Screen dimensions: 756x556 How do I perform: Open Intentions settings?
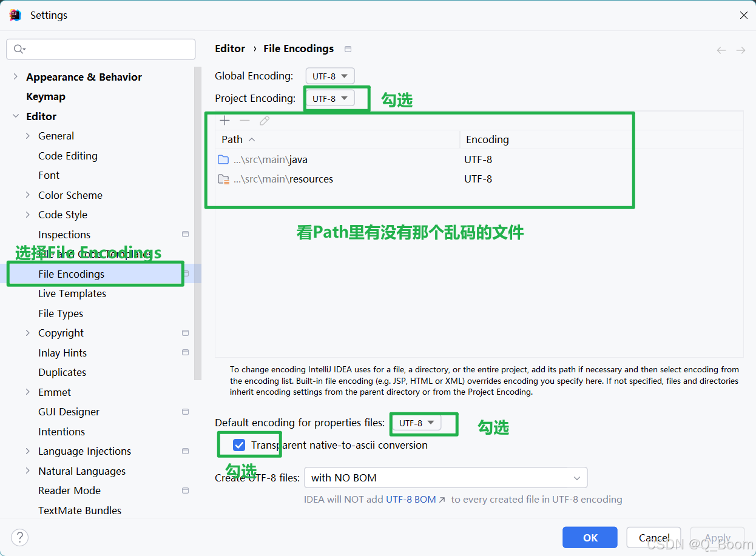(61, 432)
